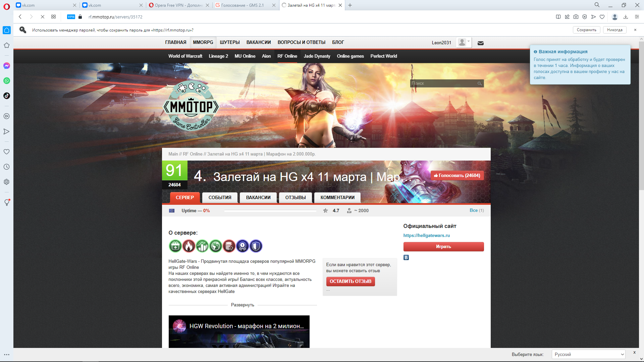Open Opera main menu logo

[x=6, y=6]
